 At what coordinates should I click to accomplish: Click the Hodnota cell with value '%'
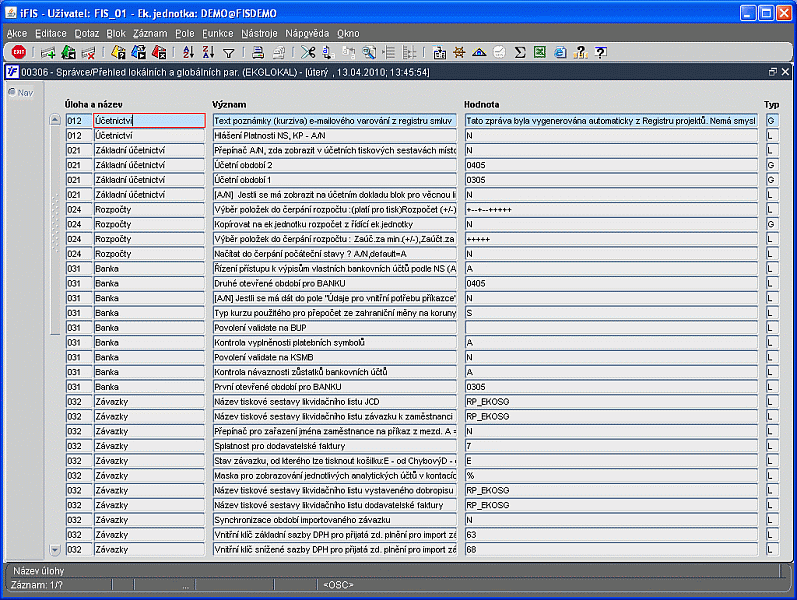611,475
